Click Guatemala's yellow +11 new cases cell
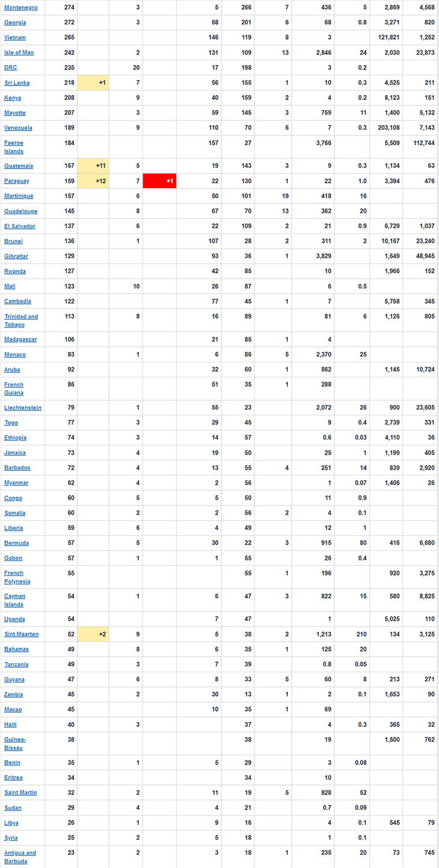The height and width of the screenshot is (868, 439). point(93,166)
